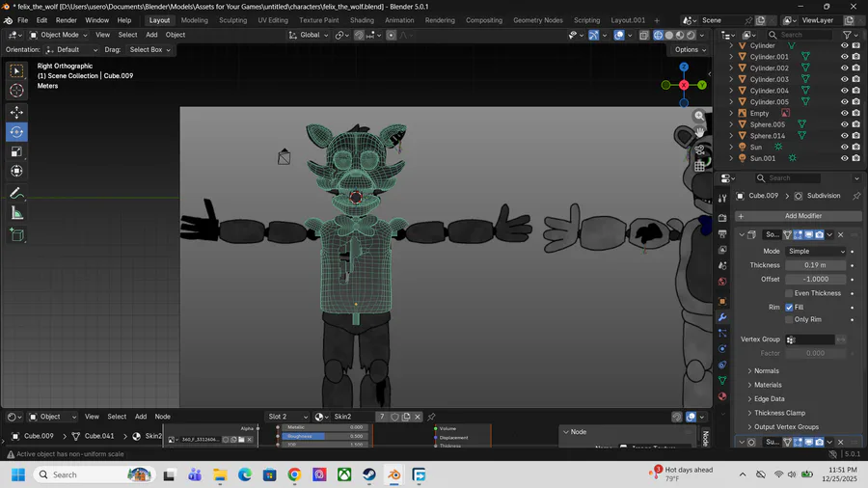This screenshot has height=488, width=868.
Task: Choose the Measure tool
Action: 16,213
